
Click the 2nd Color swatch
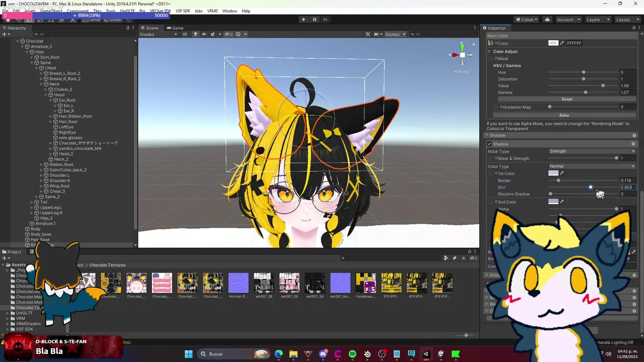point(553,202)
